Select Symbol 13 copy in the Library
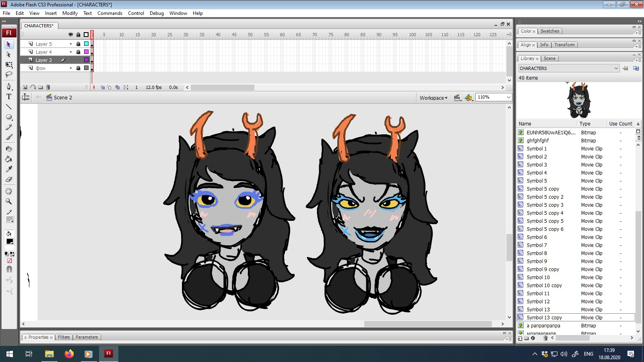This screenshot has height=362, width=644. (x=576, y=318)
